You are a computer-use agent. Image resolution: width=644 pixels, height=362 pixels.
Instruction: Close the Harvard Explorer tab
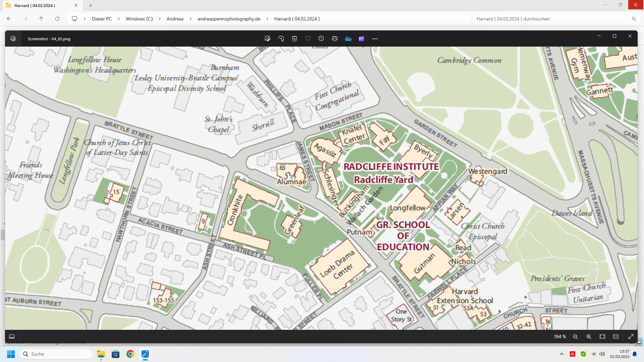(76, 5)
